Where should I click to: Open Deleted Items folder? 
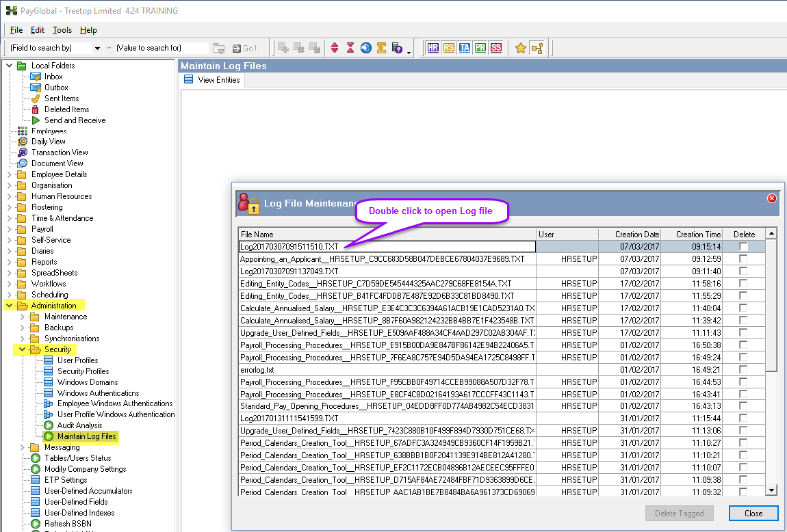(67, 109)
